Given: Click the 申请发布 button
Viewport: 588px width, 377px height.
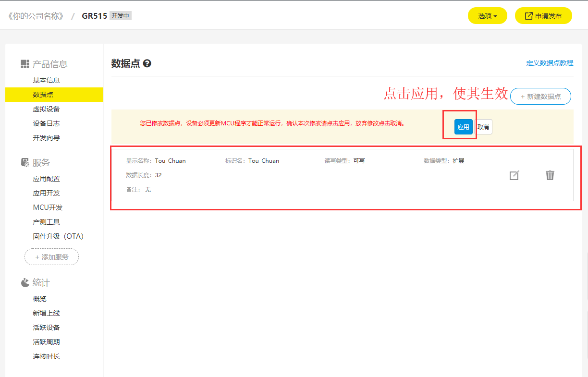Looking at the screenshot, I should pyautogui.click(x=543, y=16).
